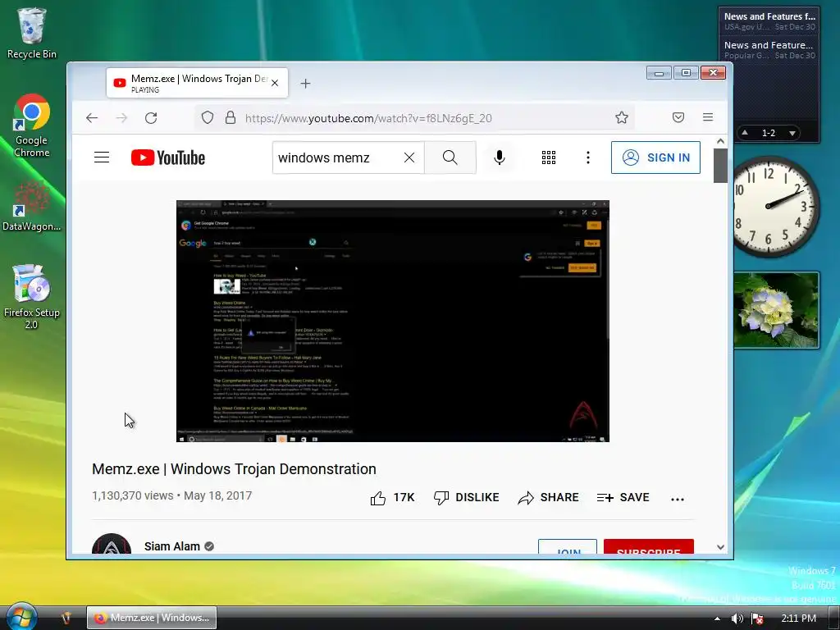The height and width of the screenshot is (630, 840).
Task: Reload the YouTube page
Action: pos(151,118)
